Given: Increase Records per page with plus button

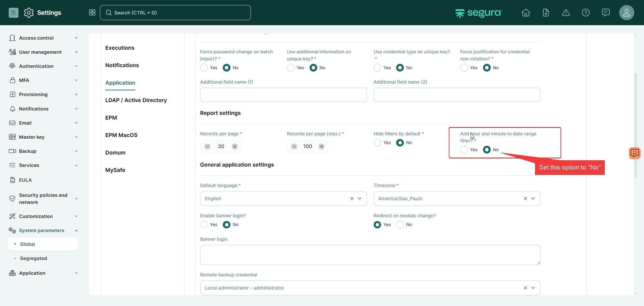Looking at the screenshot, I should (235, 146).
